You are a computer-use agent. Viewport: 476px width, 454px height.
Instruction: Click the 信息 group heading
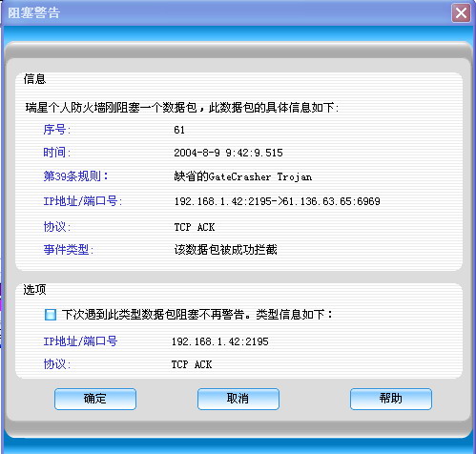34,79
